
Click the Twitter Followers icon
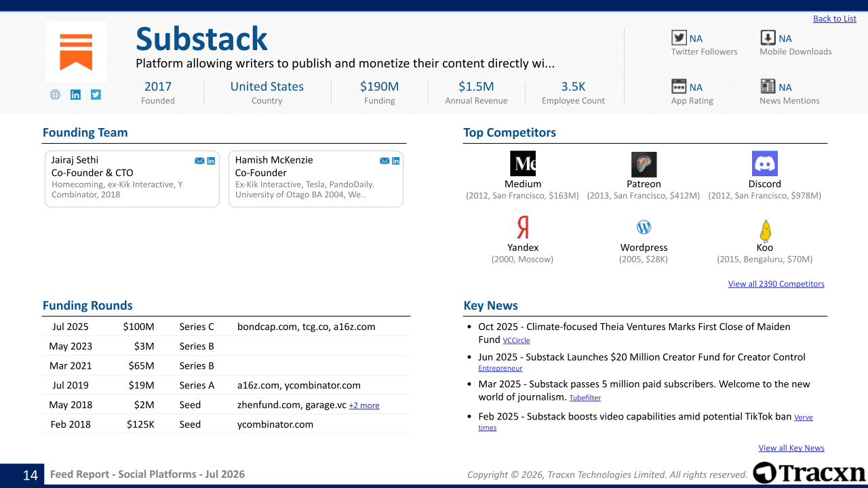pos(679,38)
